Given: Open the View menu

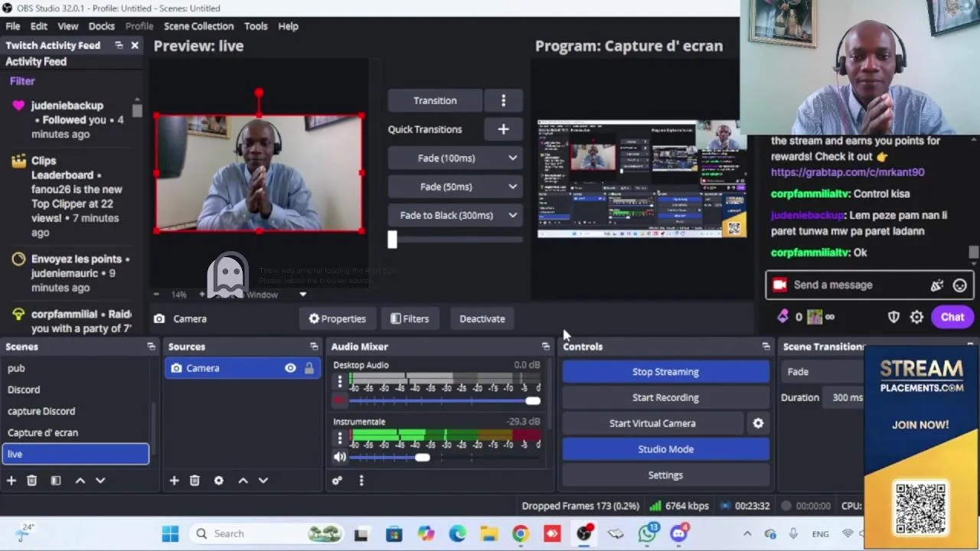Looking at the screenshot, I should point(68,26).
